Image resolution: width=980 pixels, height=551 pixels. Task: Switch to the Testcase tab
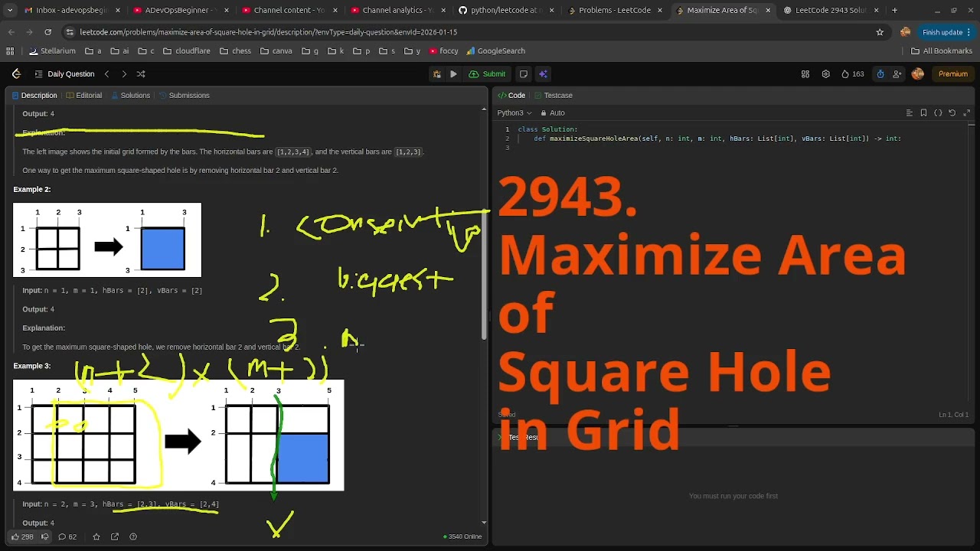(x=553, y=96)
